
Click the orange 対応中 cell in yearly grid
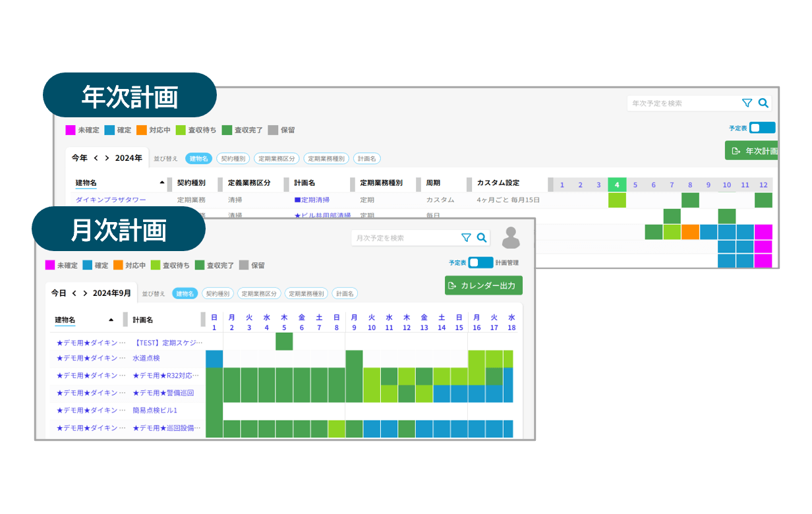[690, 232]
